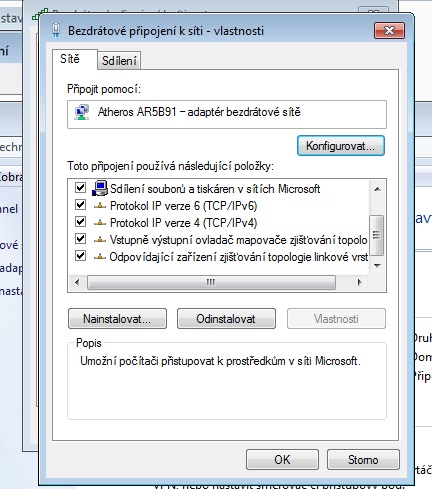Toggle the Protokol IP verze 4 checkbox

tap(80, 222)
